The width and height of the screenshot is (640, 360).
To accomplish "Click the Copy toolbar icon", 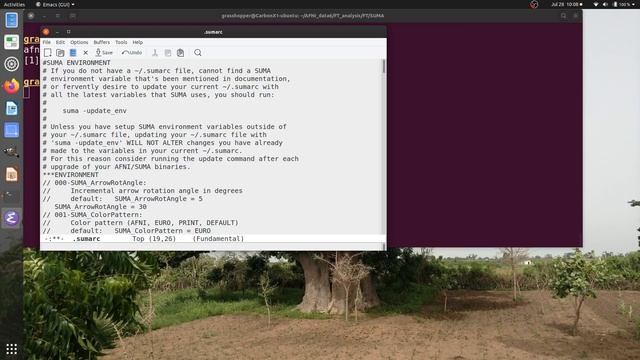I will 168,53.
